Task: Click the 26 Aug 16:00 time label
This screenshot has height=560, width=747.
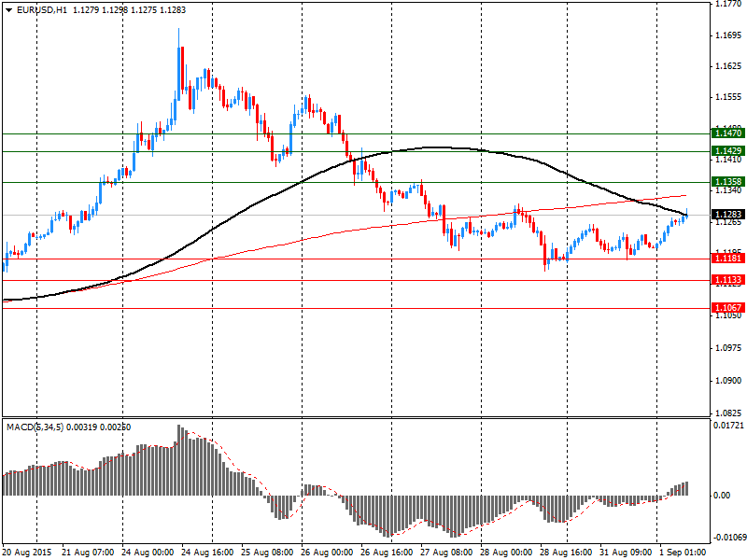Action: (387, 553)
